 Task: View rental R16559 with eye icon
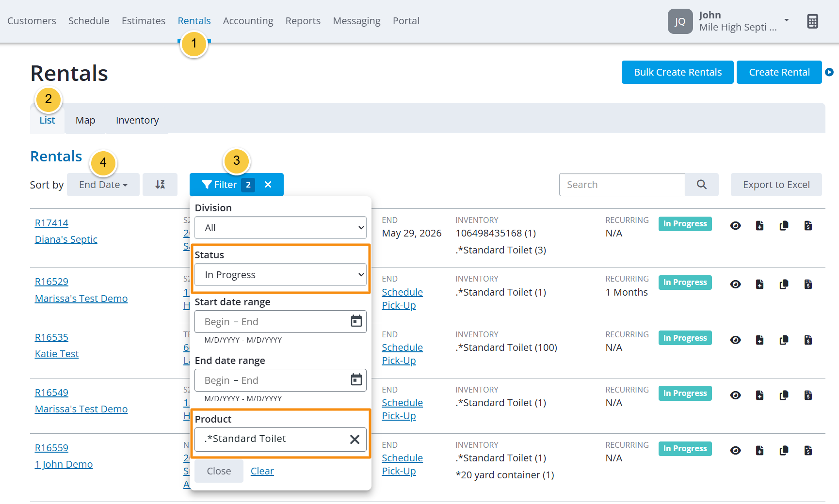(x=736, y=451)
